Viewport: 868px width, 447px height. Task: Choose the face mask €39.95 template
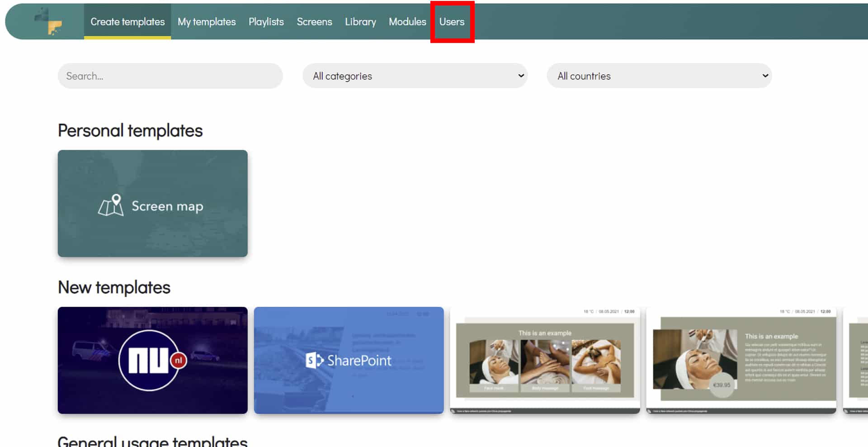[741, 361]
